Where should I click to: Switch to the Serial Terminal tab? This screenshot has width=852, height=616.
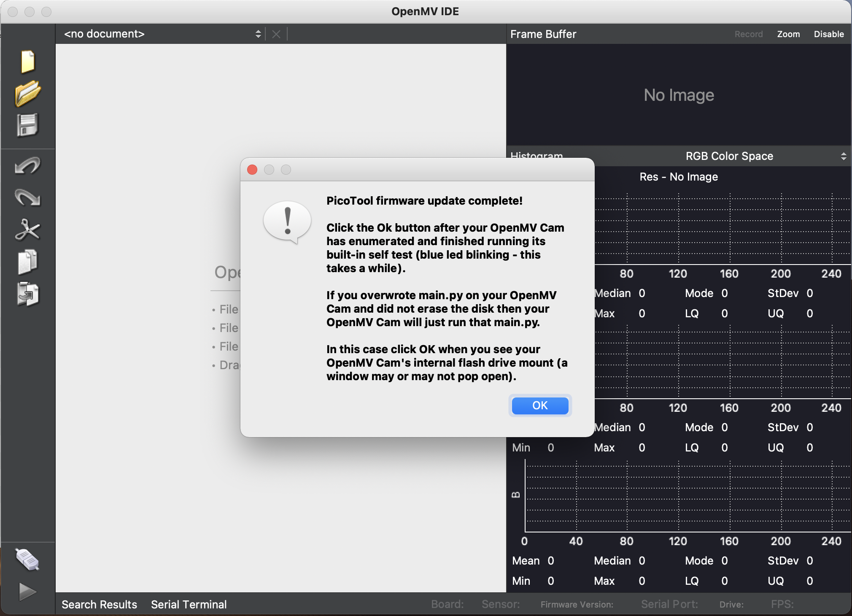[x=189, y=604]
